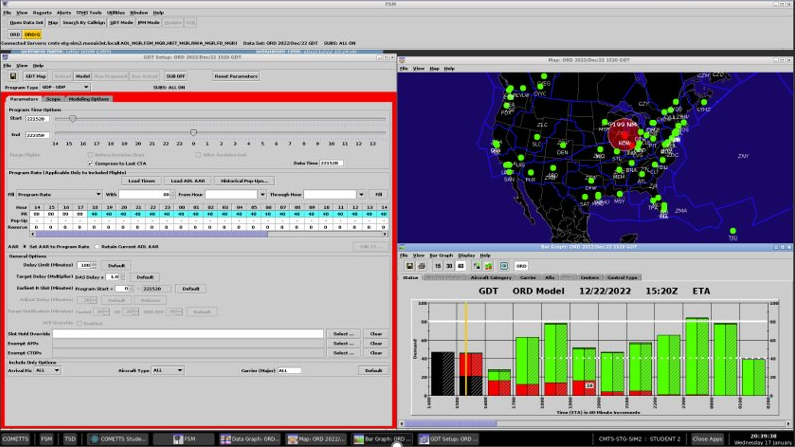Select the ORD data set tab button
The width and height of the screenshot is (795, 447).
[15, 34]
